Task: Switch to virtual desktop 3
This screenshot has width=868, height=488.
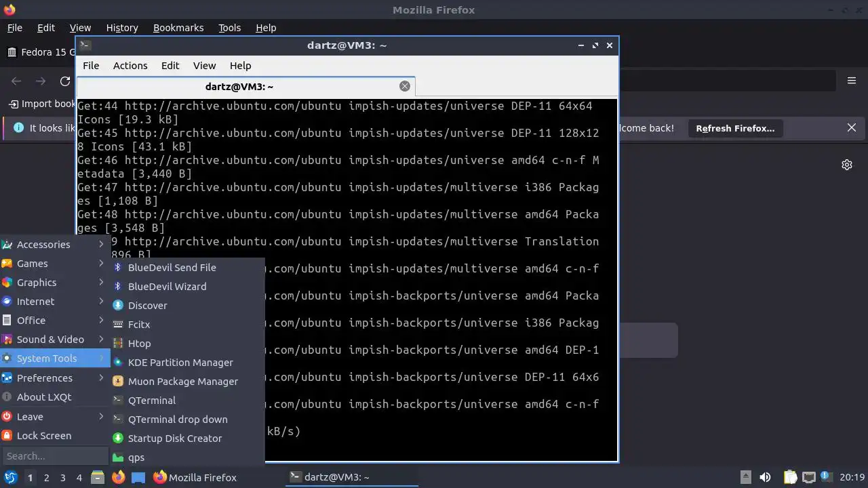Action: coord(62,478)
